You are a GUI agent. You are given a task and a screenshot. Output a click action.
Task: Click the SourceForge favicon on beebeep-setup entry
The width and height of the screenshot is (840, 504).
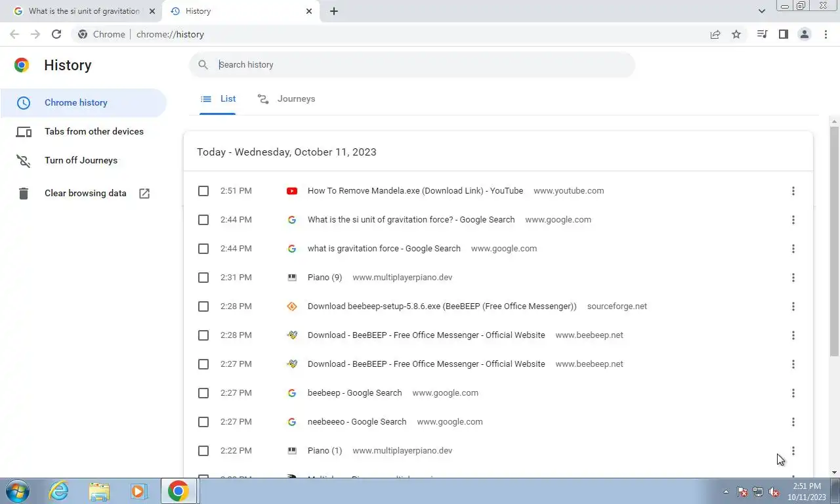(292, 306)
